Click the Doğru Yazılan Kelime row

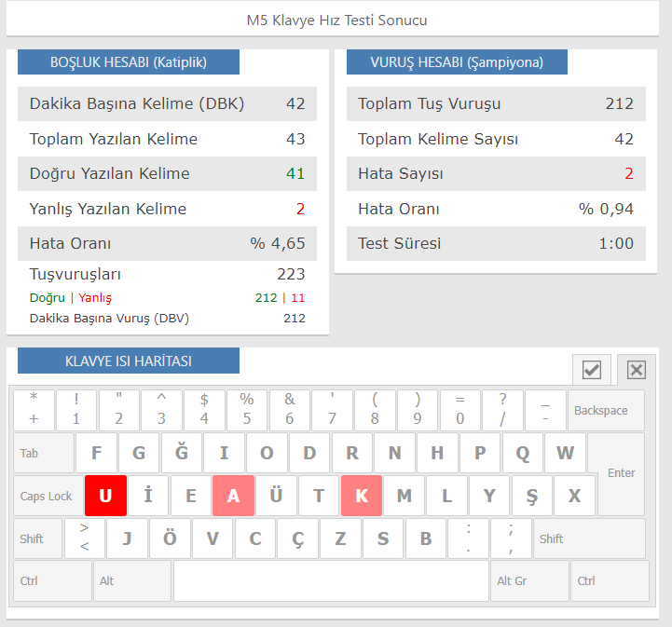point(167,173)
